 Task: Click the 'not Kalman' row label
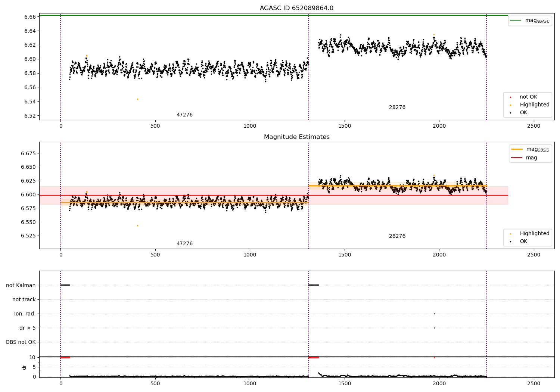[x=21, y=285]
